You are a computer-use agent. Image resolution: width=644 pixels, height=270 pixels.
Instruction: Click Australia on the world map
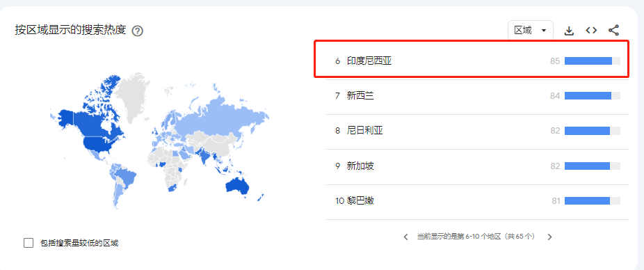[237, 186]
